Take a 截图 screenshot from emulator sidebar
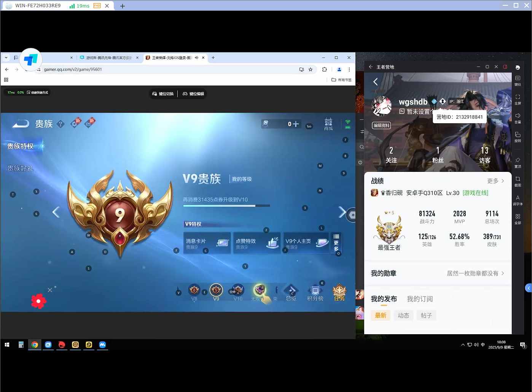The image size is (532, 392). (518, 181)
